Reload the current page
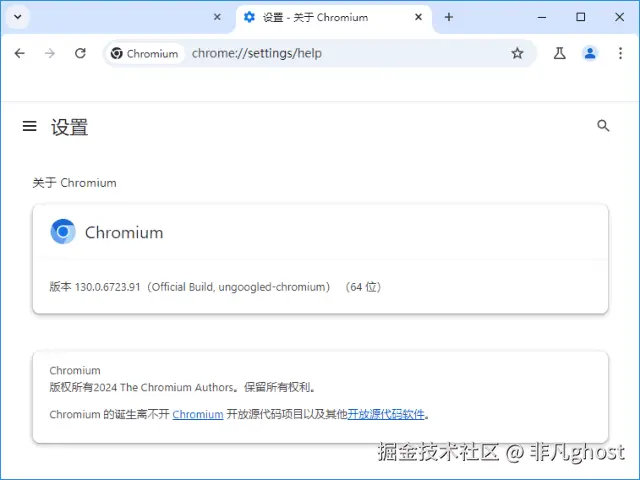 pos(80,53)
